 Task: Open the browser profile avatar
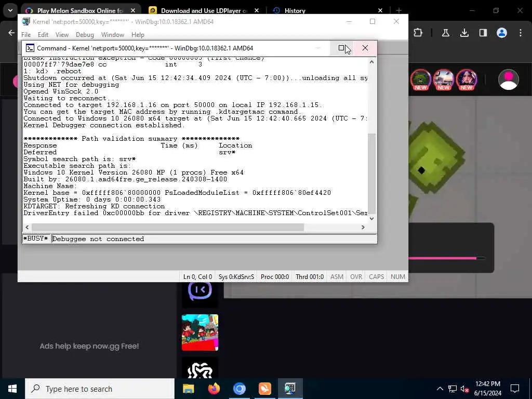(501, 33)
